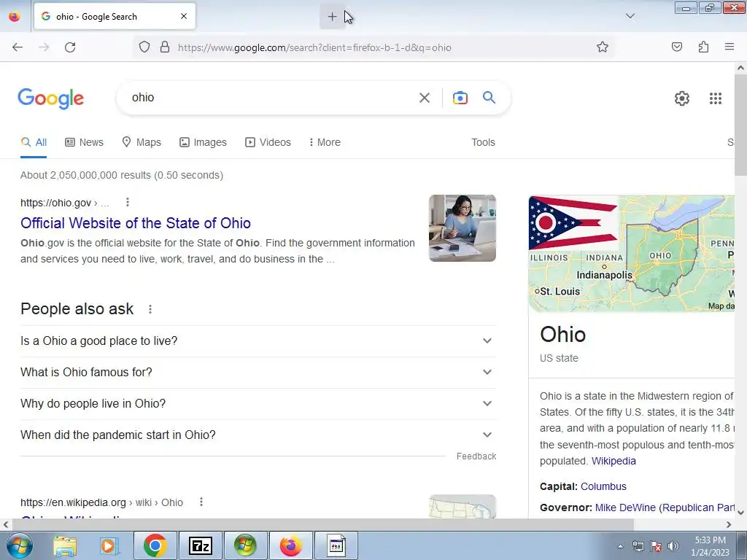Open People also ask options dots
The height and width of the screenshot is (560, 747).
tap(150, 309)
